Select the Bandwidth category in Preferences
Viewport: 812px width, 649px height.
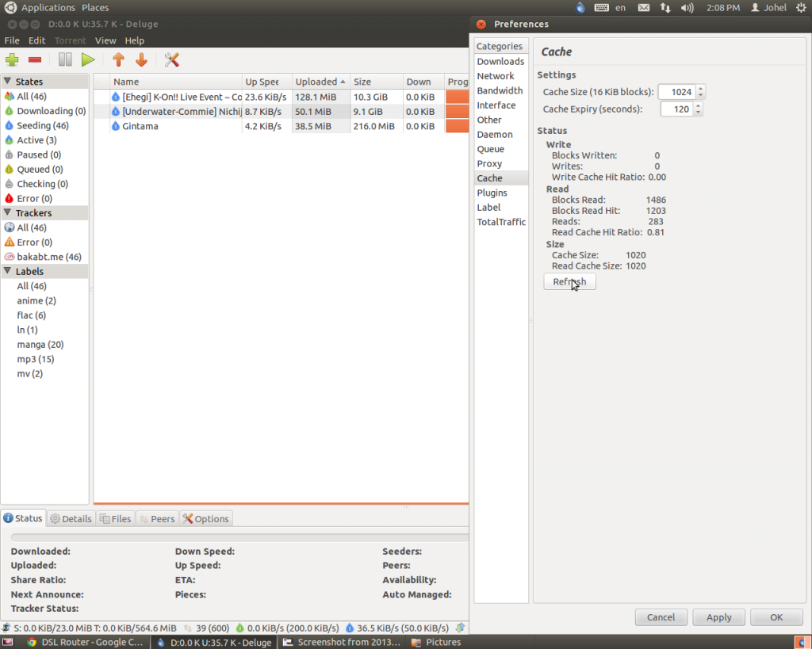tap(500, 91)
